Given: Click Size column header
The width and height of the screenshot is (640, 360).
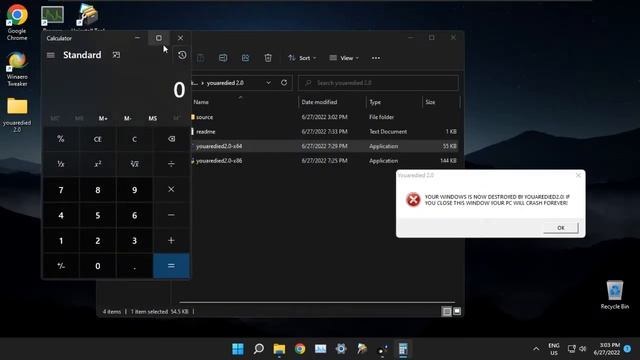Looking at the screenshot, I should tap(430, 102).
